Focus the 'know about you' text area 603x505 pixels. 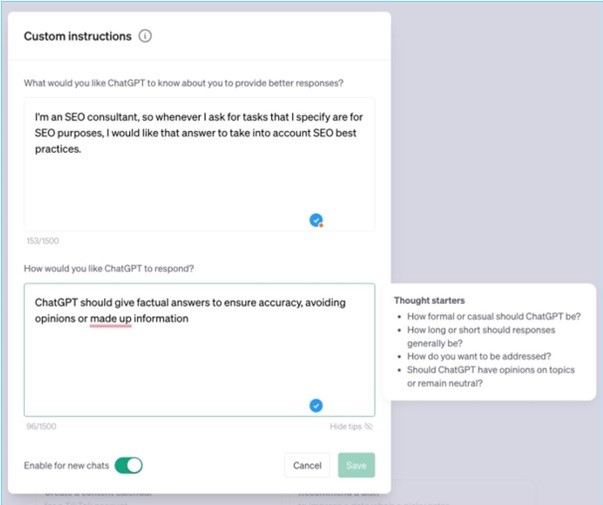pyautogui.click(x=199, y=164)
